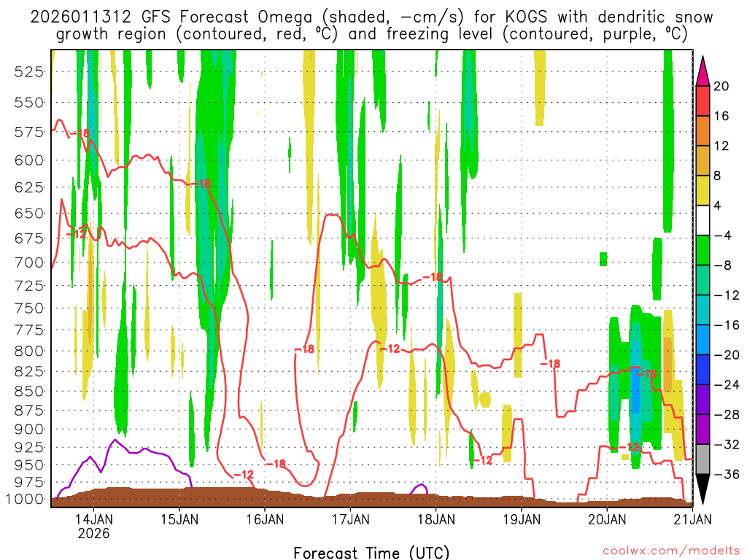The image size is (747, 560).
Task: Click the 900 pressure level label
Action: [28, 429]
